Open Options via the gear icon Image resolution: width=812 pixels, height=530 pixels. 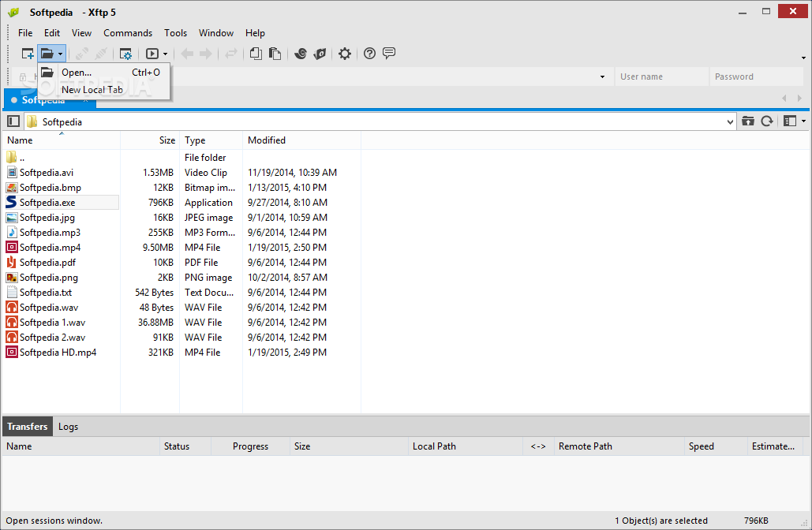point(344,54)
